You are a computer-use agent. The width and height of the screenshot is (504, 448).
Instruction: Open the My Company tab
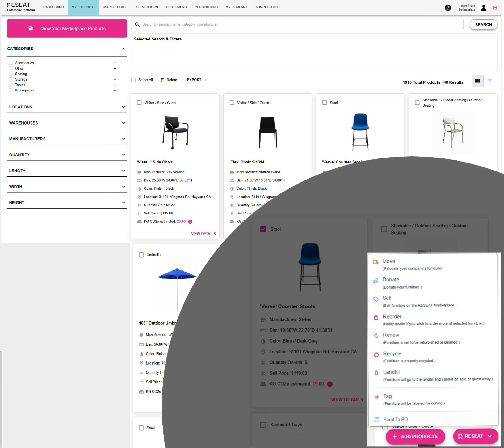pos(237,7)
